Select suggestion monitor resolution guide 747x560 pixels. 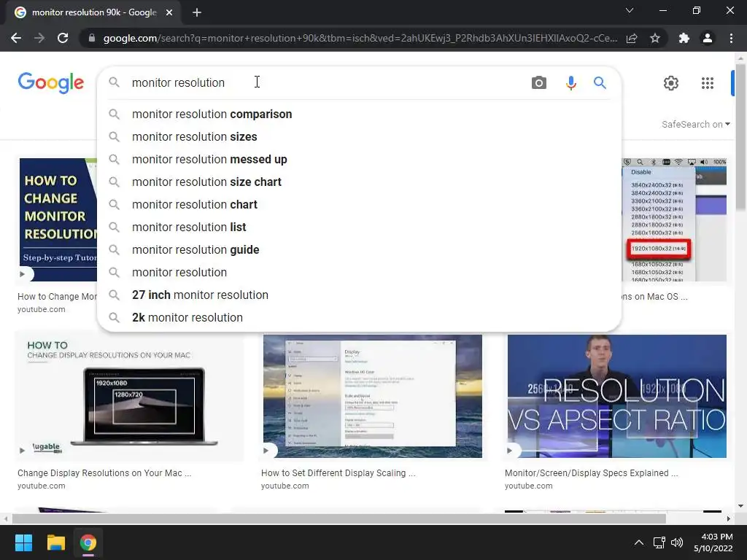coord(359,250)
